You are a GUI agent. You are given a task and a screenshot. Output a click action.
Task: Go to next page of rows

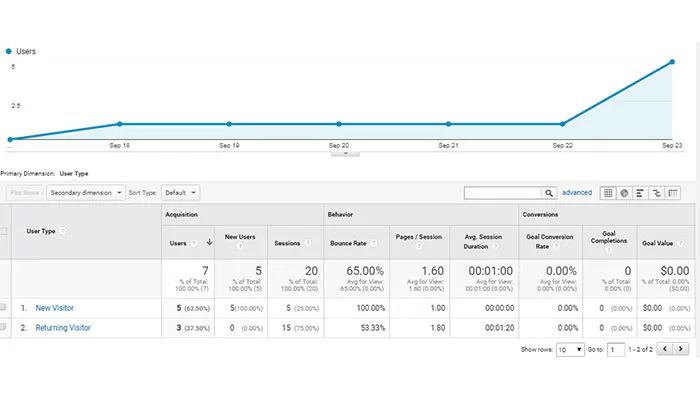[x=681, y=349]
